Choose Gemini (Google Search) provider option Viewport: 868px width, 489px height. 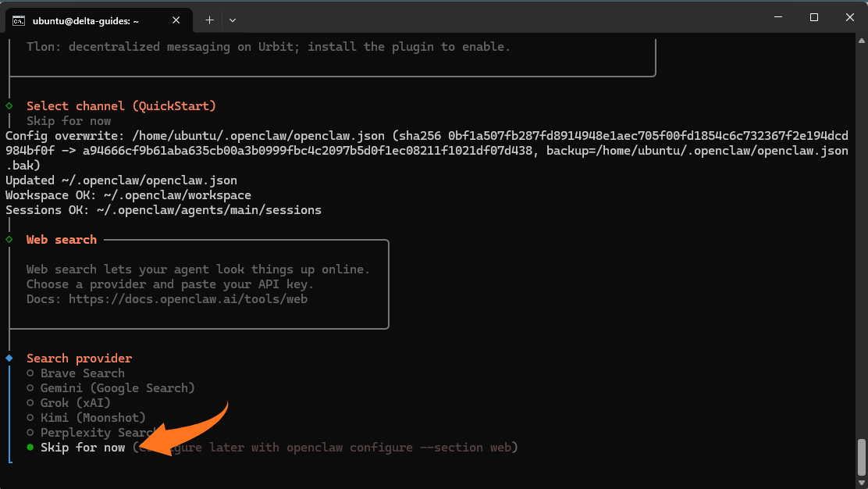(117, 388)
